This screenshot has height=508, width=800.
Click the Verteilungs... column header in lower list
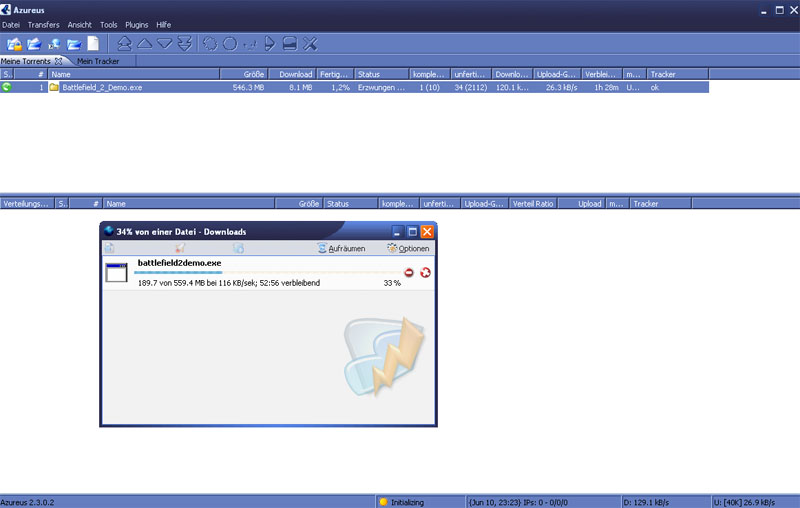[x=27, y=204]
